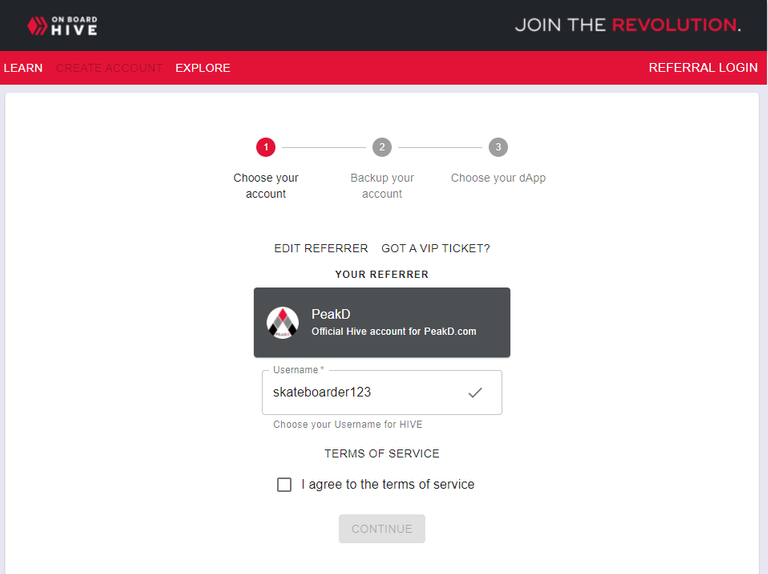This screenshot has width=768, height=574.
Task: Click step 1 circle Choose your account
Action: (265, 147)
